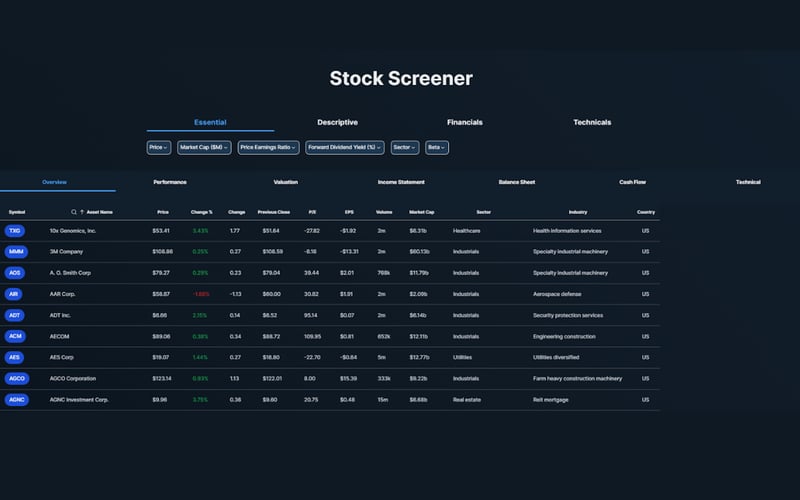
Task: Click the sort arrow next to Asset Name
Action: [82, 212]
